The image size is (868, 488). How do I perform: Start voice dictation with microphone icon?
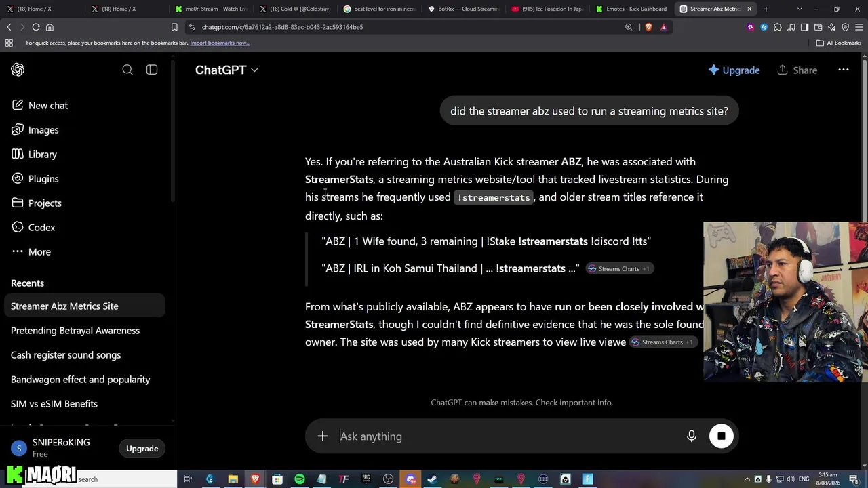692,436
